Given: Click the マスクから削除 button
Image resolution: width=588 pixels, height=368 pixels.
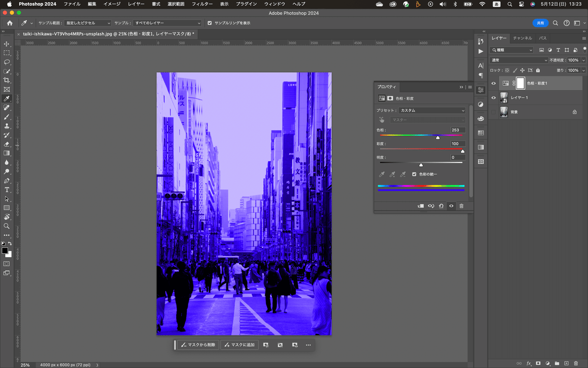Looking at the screenshot, I should point(198,345).
